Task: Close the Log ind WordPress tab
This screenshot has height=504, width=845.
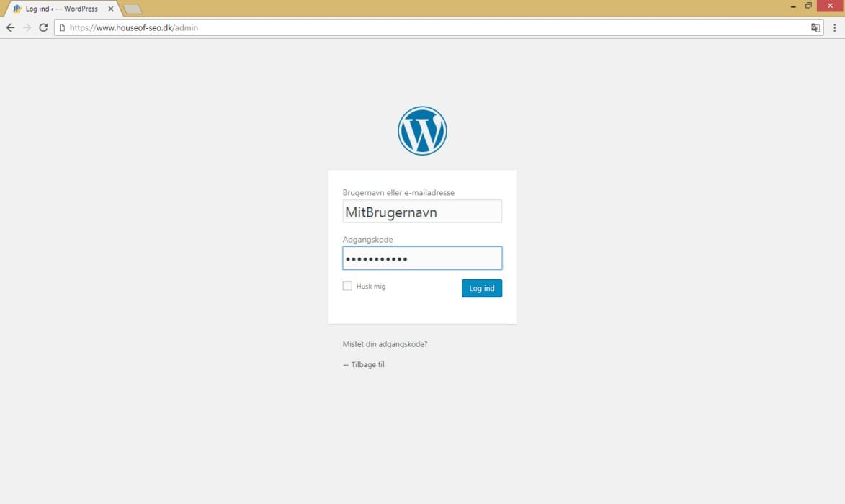Action: (110, 9)
